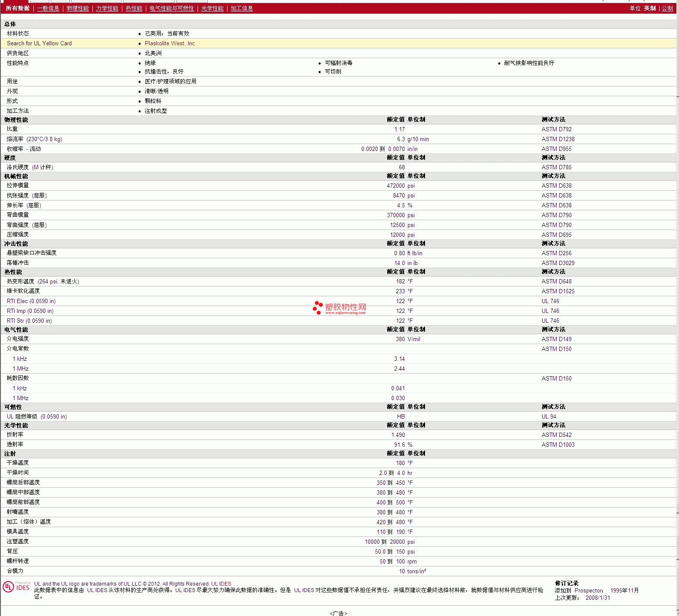Click the UL IDES logo
Image resolution: width=679 pixels, height=616 pixels.
pos(16,587)
